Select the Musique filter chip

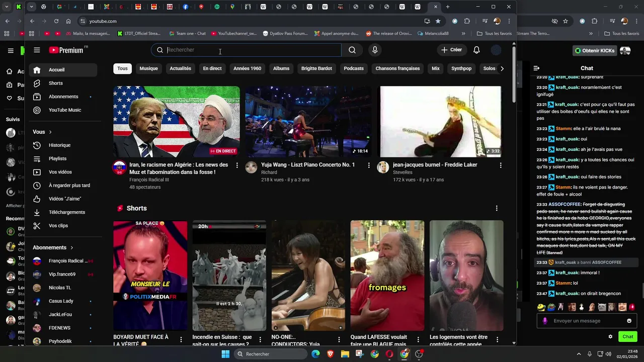point(148,68)
